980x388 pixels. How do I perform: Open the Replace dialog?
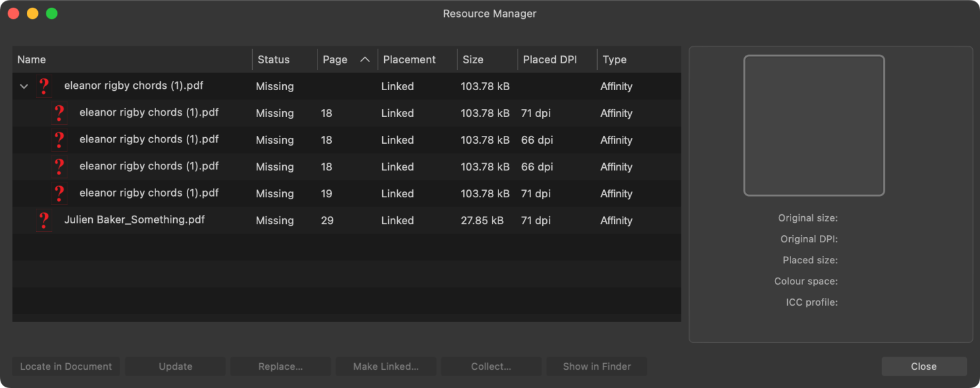click(x=280, y=366)
